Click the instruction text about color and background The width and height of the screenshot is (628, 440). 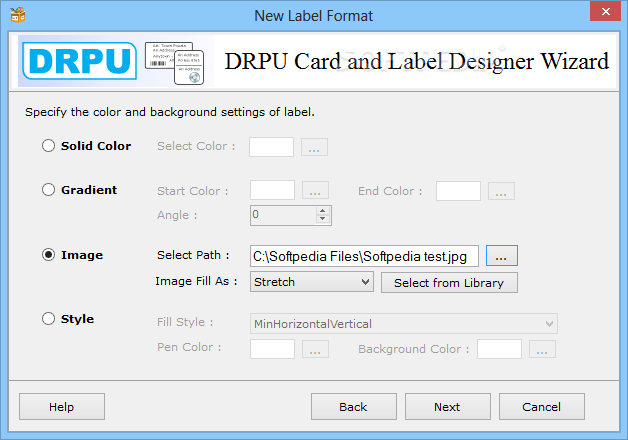tap(169, 112)
